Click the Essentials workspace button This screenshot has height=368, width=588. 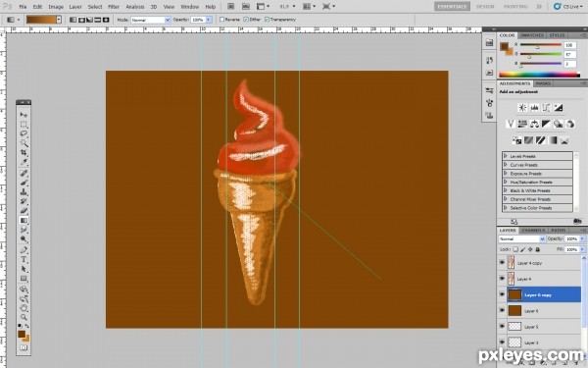click(x=452, y=7)
